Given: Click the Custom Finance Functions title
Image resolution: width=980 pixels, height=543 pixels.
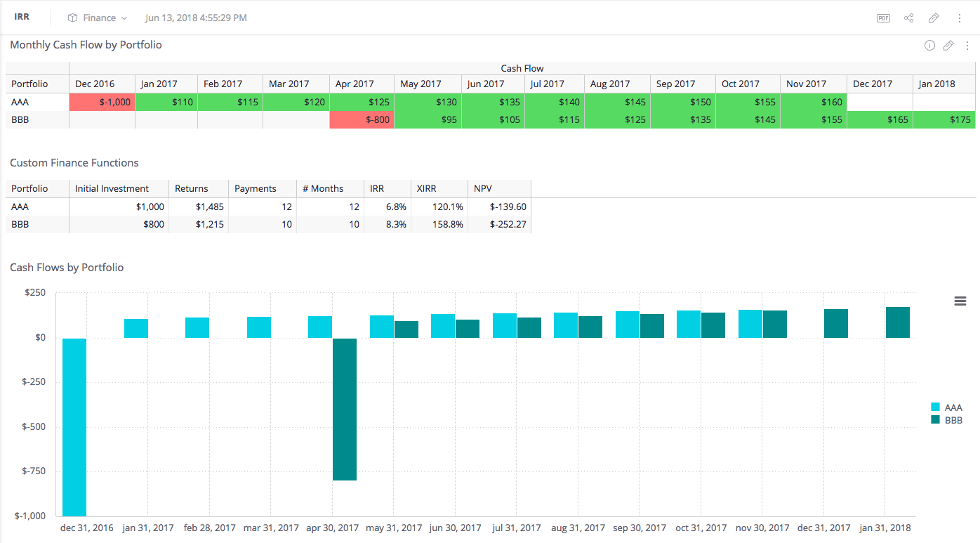Looking at the screenshot, I should pyautogui.click(x=74, y=163).
